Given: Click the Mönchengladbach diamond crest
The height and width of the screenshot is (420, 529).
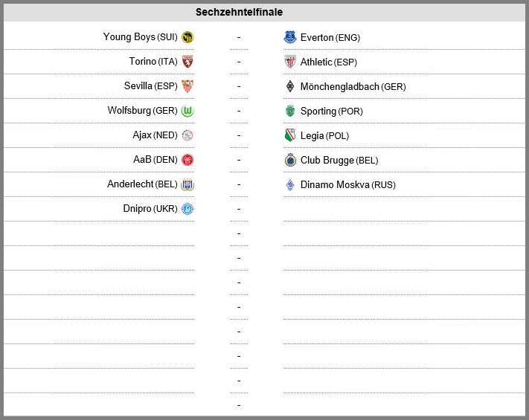Looking at the screenshot, I should tap(290, 86).
